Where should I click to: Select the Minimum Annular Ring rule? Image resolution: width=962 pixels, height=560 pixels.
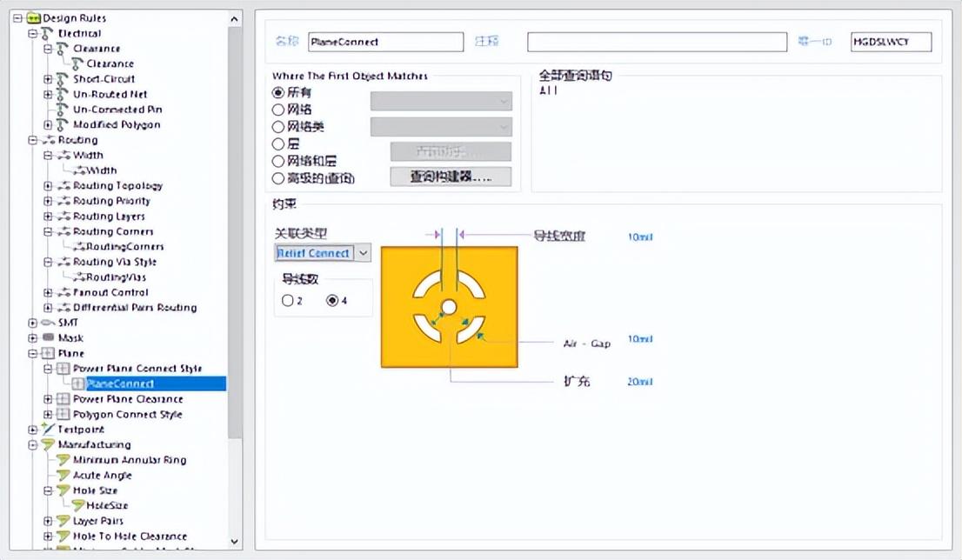pos(129,460)
